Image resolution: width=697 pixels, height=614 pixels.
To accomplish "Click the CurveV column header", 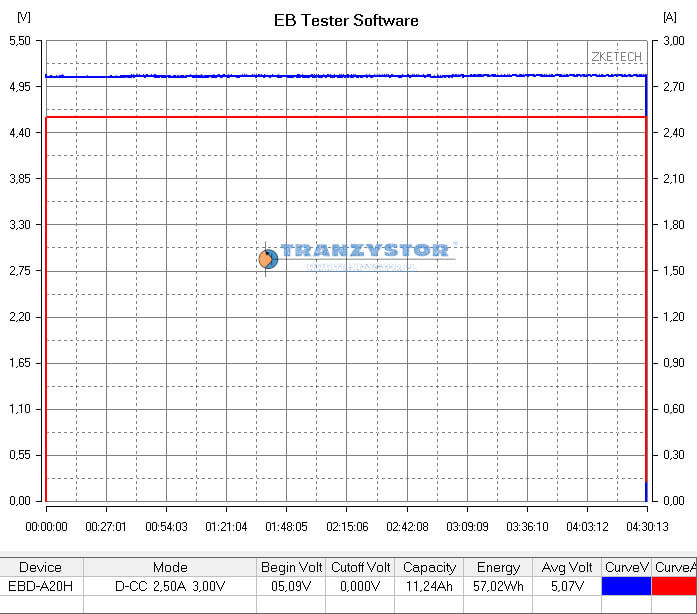I will pos(626,567).
